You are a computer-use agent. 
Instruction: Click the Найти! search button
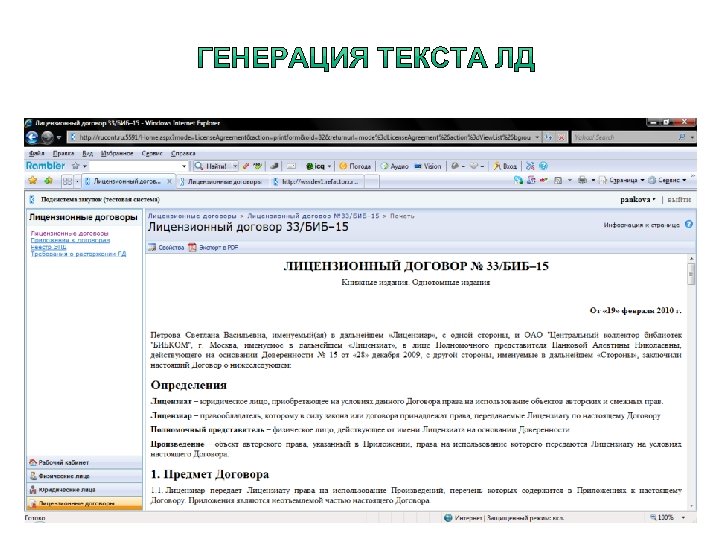point(211,166)
